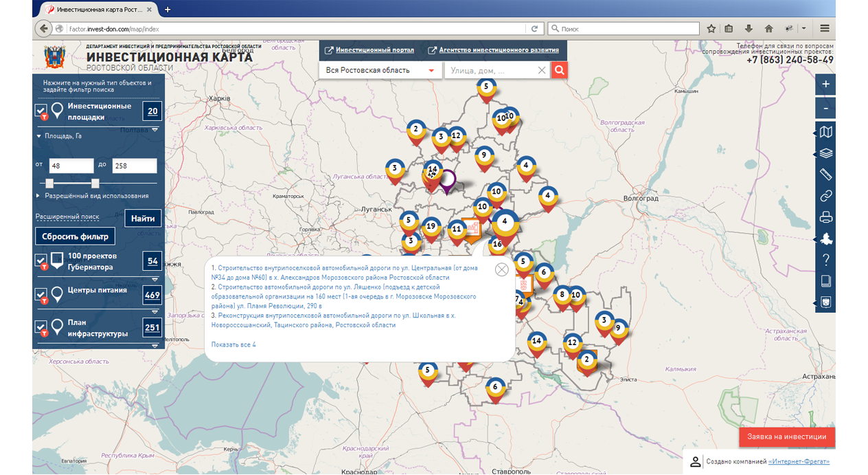Open the region dropdown Вся Ростовская область
Image resolution: width=868 pixels, height=475 pixels.
click(x=380, y=70)
